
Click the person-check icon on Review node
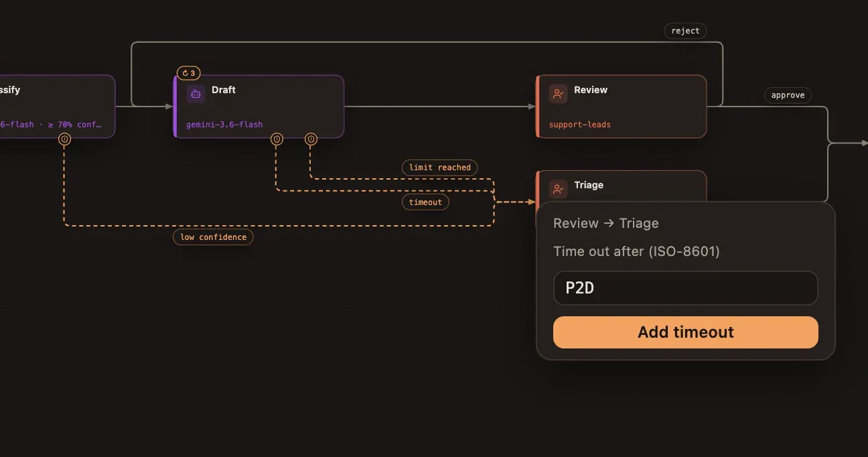click(x=558, y=94)
